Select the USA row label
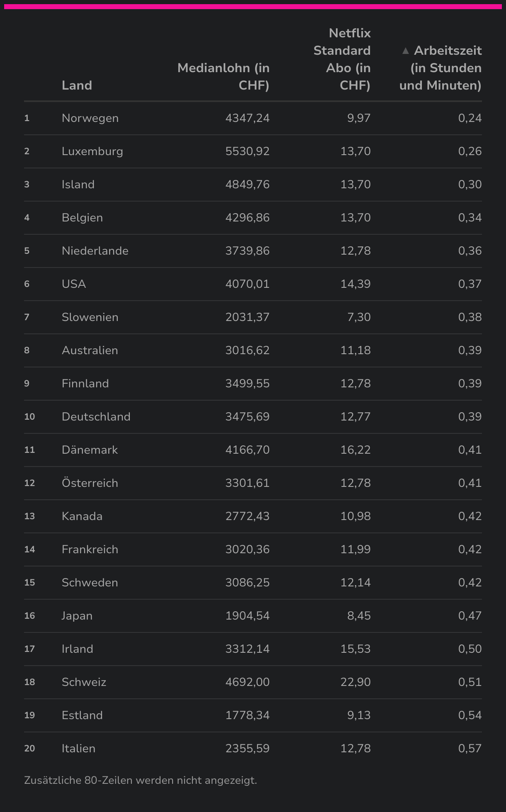This screenshot has height=812, width=506. 74,284
